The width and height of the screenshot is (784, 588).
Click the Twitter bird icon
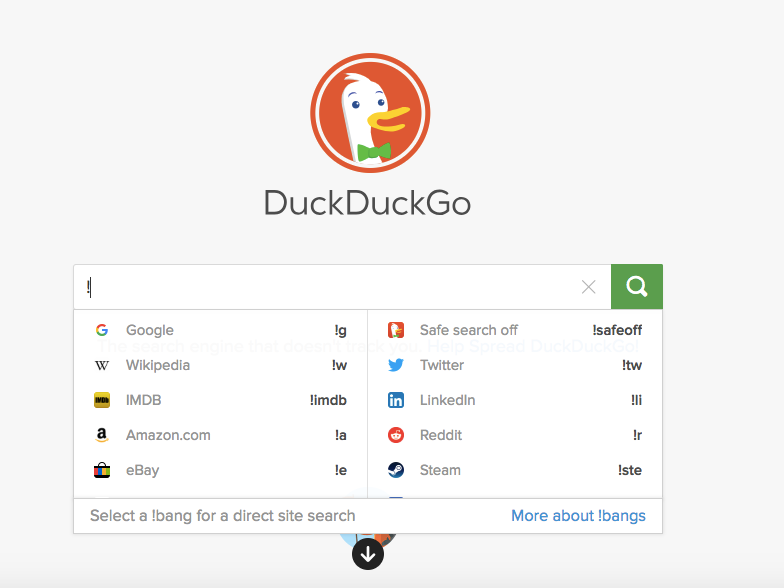coord(396,366)
